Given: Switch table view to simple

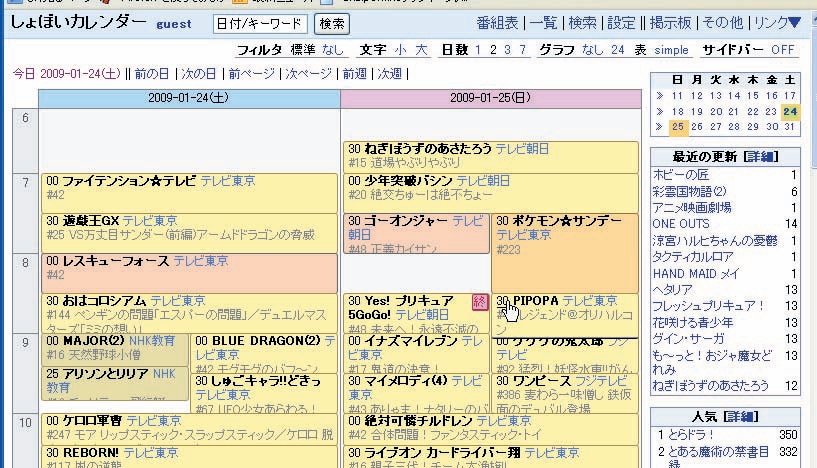Looking at the screenshot, I should click(x=671, y=50).
